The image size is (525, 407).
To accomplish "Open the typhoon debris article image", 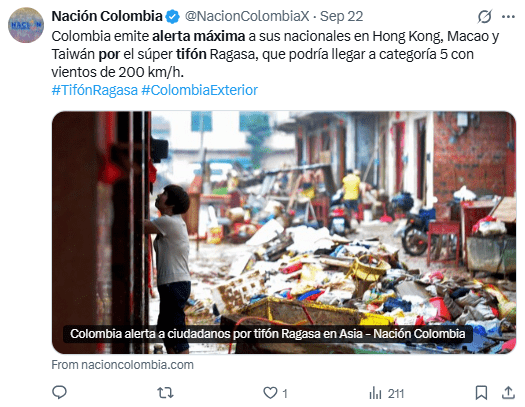I will [x=284, y=232].
